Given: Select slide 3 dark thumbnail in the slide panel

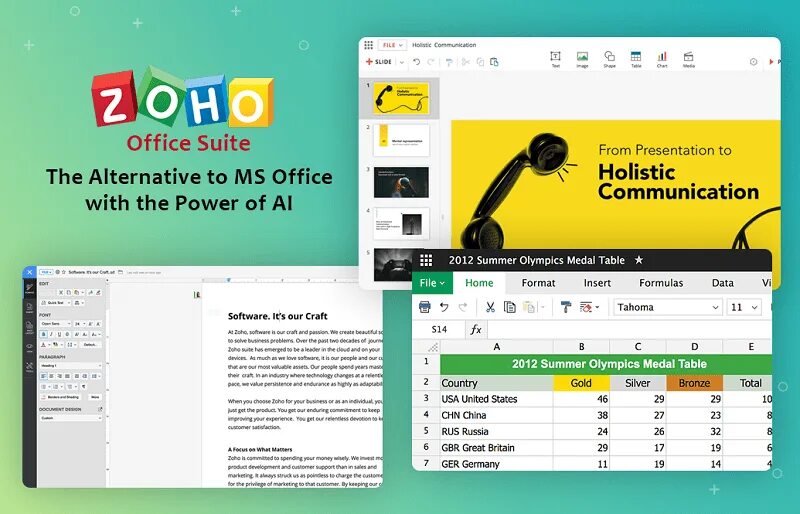Looking at the screenshot, I should (401, 182).
